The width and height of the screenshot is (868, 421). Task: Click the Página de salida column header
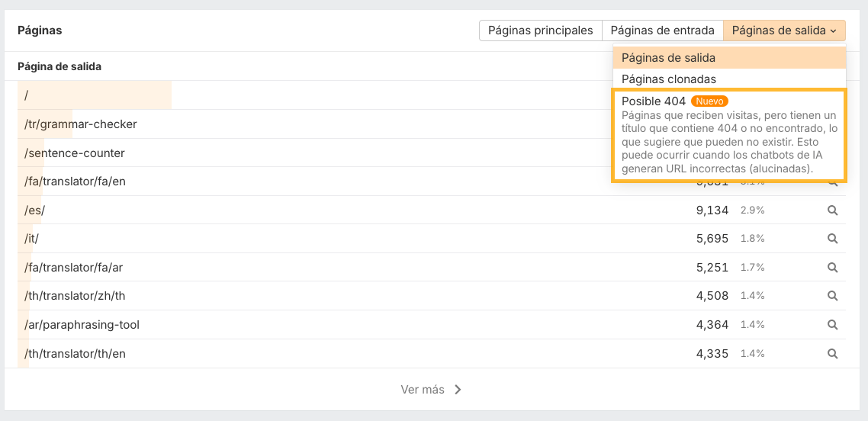[59, 66]
